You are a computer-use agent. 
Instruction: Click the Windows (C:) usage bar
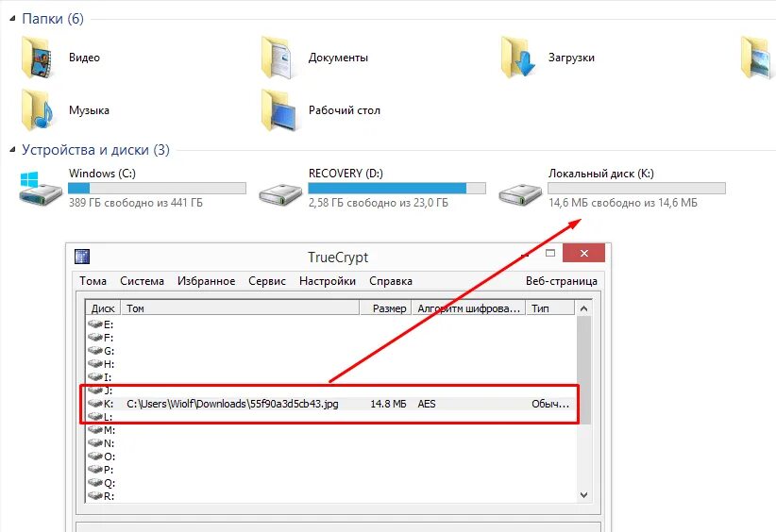157,188
